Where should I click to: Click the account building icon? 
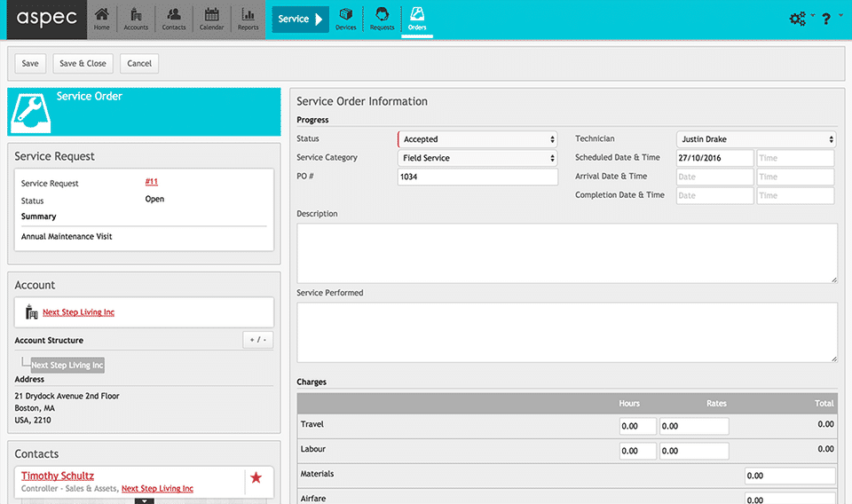[x=32, y=311]
